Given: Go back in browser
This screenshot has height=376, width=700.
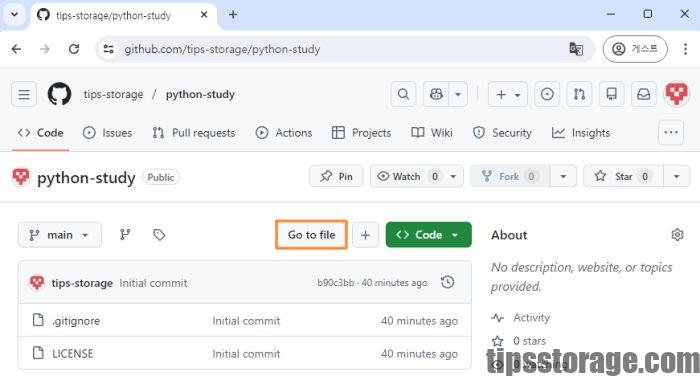Looking at the screenshot, I should (x=17, y=49).
